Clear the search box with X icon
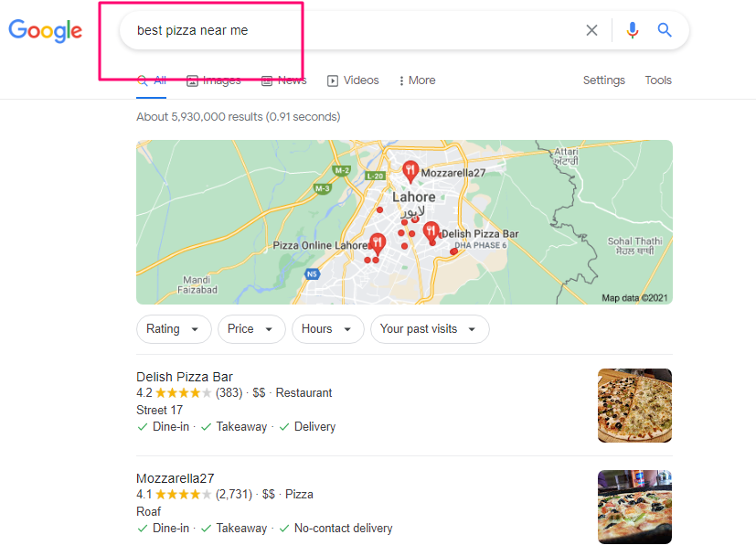Screen dimensions: 756x556 click(591, 30)
